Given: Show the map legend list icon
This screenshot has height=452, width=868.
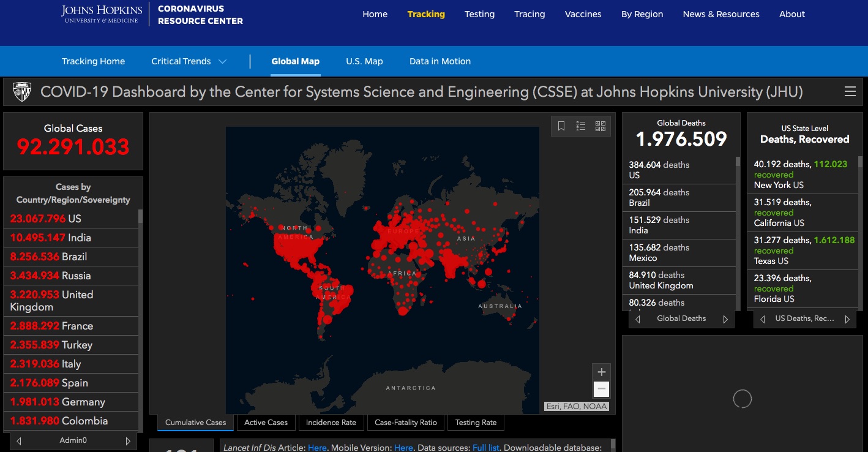Looking at the screenshot, I should coord(581,126).
